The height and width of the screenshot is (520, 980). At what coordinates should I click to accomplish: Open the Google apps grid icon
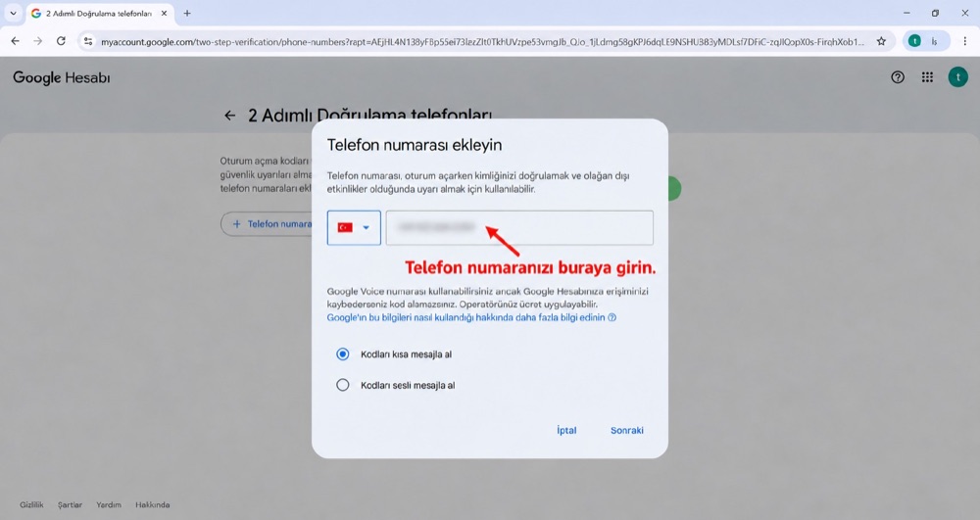[927, 77]
